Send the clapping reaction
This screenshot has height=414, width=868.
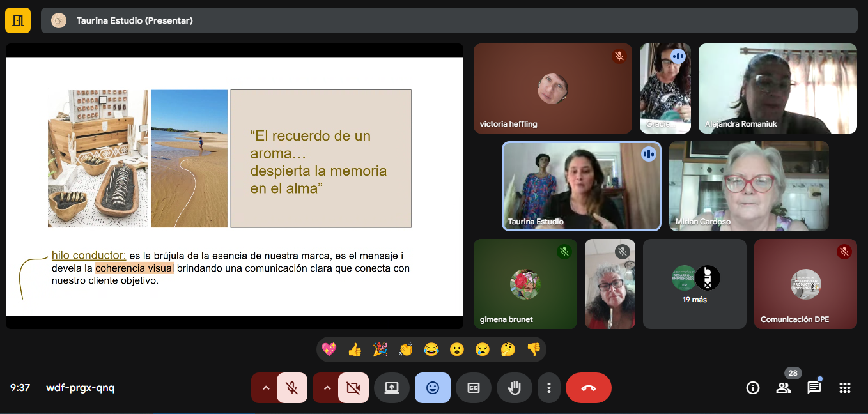tap(406, 349)
